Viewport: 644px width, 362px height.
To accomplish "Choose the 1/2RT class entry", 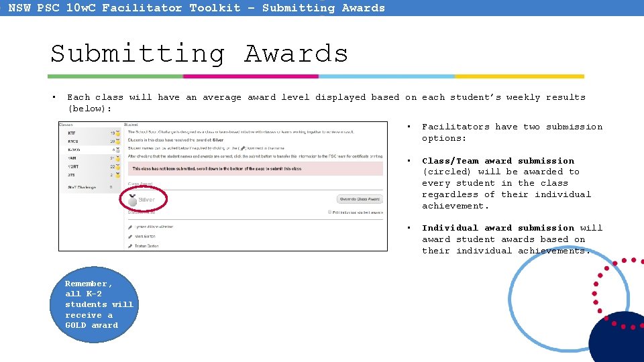I will (x=91, y=167).
